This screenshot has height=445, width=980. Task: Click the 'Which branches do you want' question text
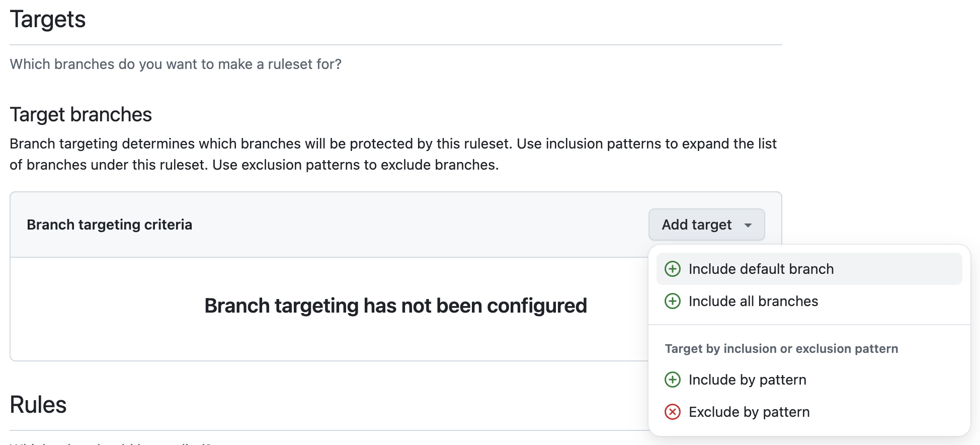pyautogui.click(x=176, y=64)
